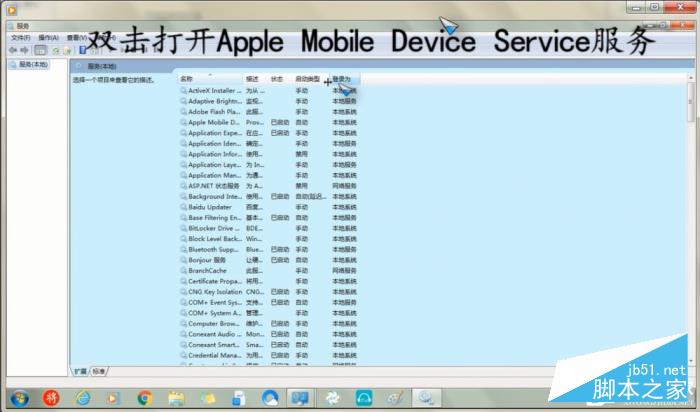Select the Application Infor... service
This screenshot has height=412, width=700.
[268, 154]
